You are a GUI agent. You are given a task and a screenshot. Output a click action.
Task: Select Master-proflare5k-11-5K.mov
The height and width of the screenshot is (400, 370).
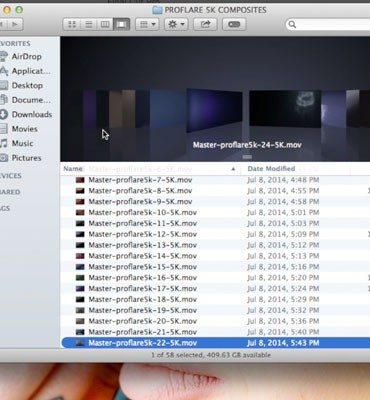(x=215, y=223)
